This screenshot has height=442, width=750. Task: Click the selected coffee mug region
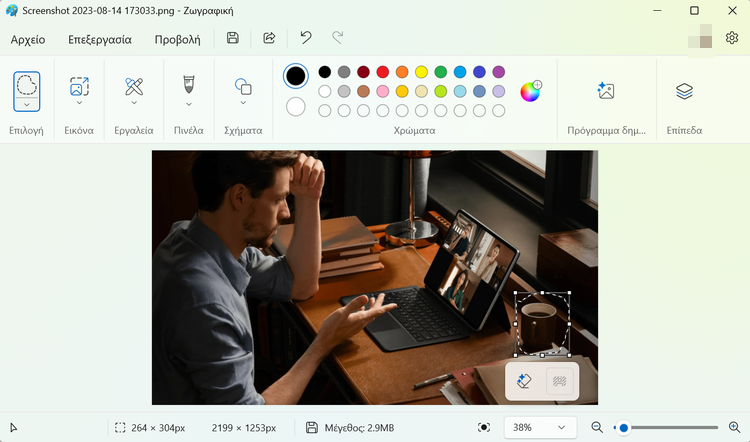click(x=542, y=324)
